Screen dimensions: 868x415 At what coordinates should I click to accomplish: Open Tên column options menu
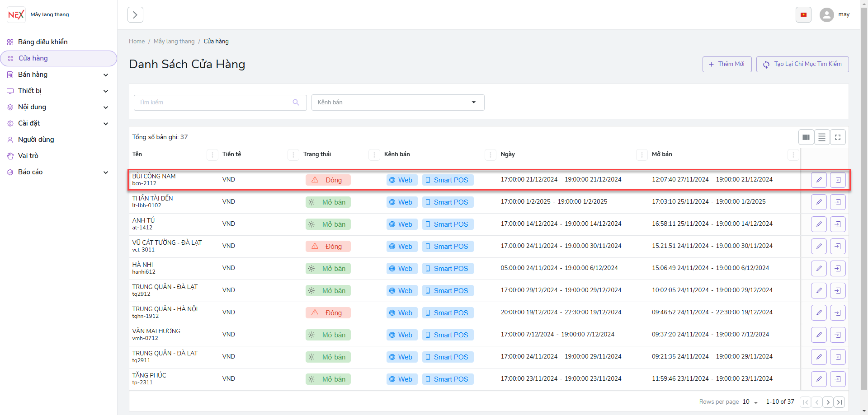point(212,155)
